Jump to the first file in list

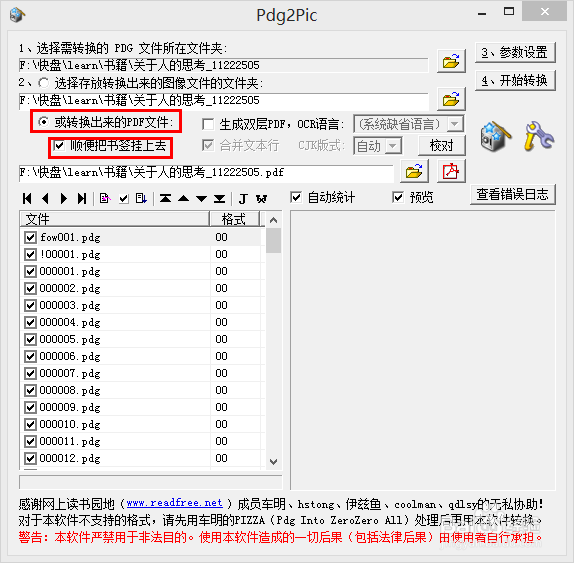tap(27, 199)
